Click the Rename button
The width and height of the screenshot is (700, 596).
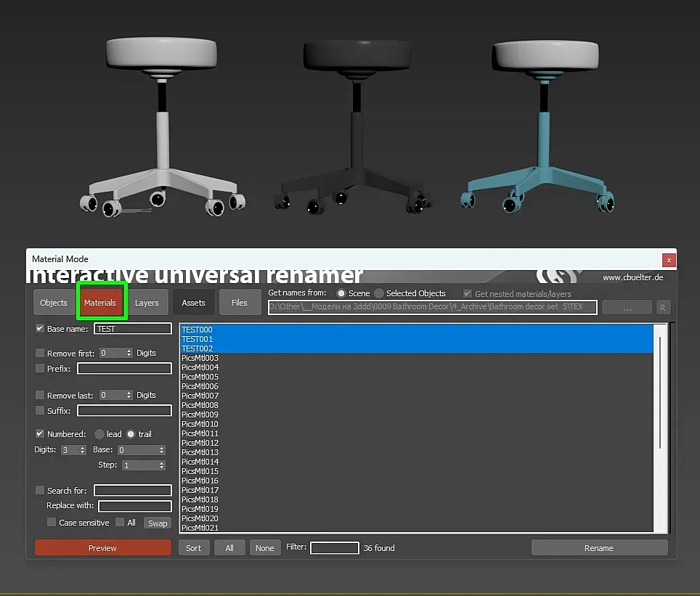click(x=599, y=548)
